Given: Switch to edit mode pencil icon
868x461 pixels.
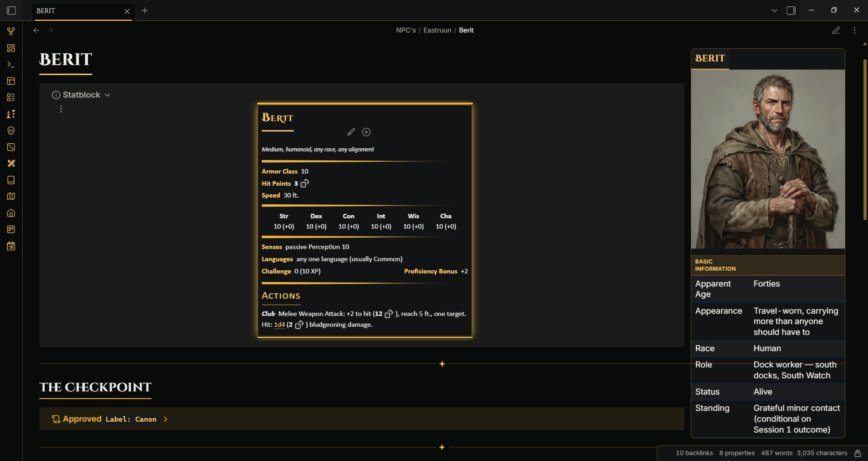Looking at the screenshot, I should tap(836, 30).
